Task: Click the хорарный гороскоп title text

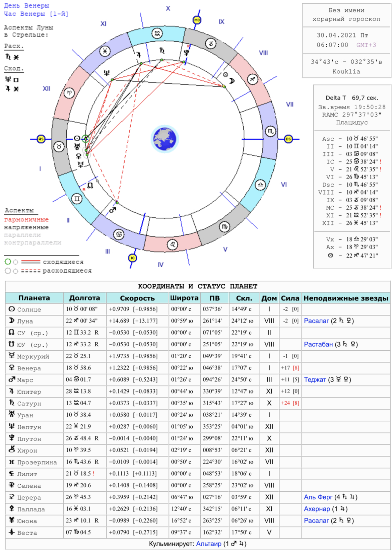Action: click(x=346, y=19)
